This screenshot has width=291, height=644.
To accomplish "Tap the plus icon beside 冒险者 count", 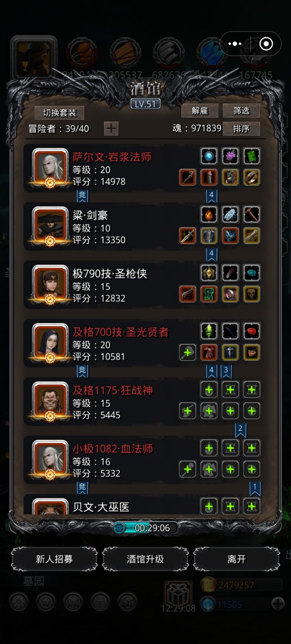I will click(111, 129).
